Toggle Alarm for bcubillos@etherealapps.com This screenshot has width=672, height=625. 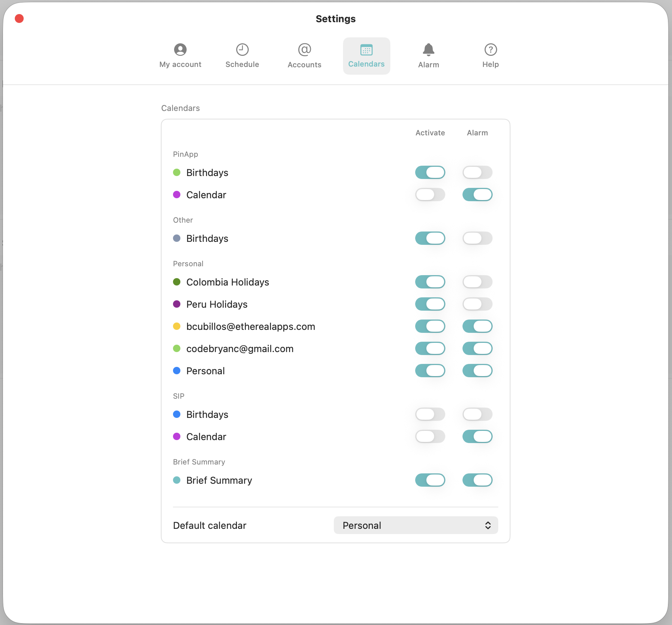[x=478, y=326]
